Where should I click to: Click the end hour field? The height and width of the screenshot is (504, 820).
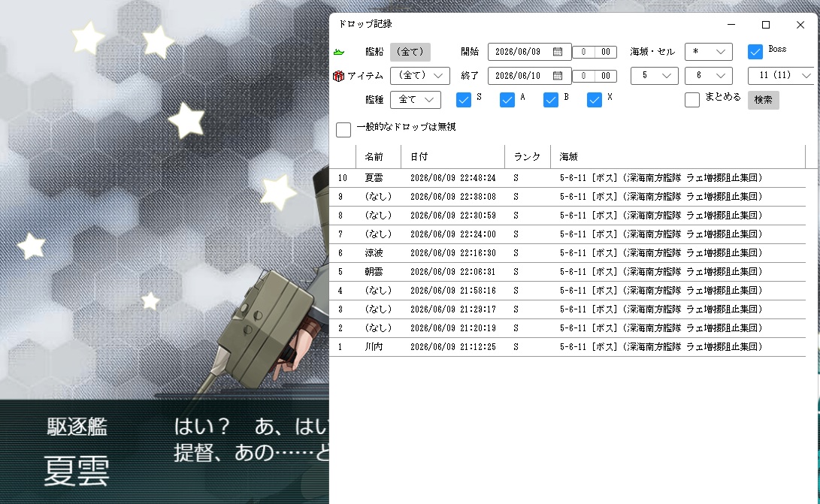coord(583,76)
